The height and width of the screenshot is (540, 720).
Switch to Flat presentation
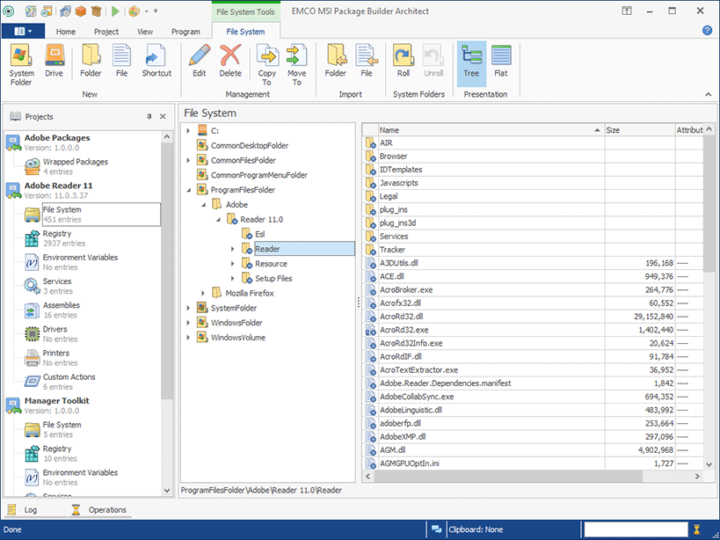coord(501,61)
